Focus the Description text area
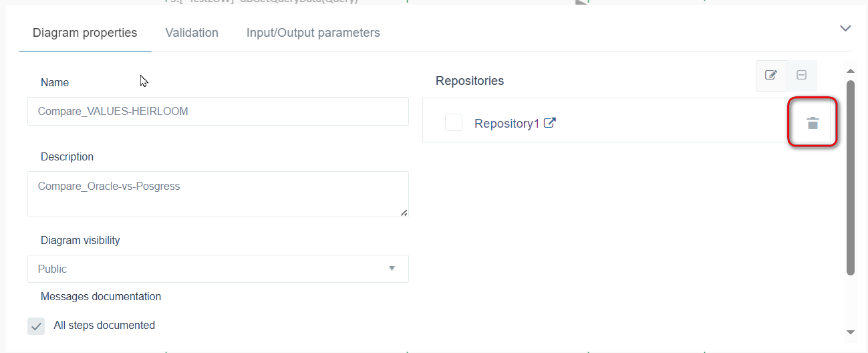Image resolution: width=868 pixels, height=353 pixels. click(218, 194)
